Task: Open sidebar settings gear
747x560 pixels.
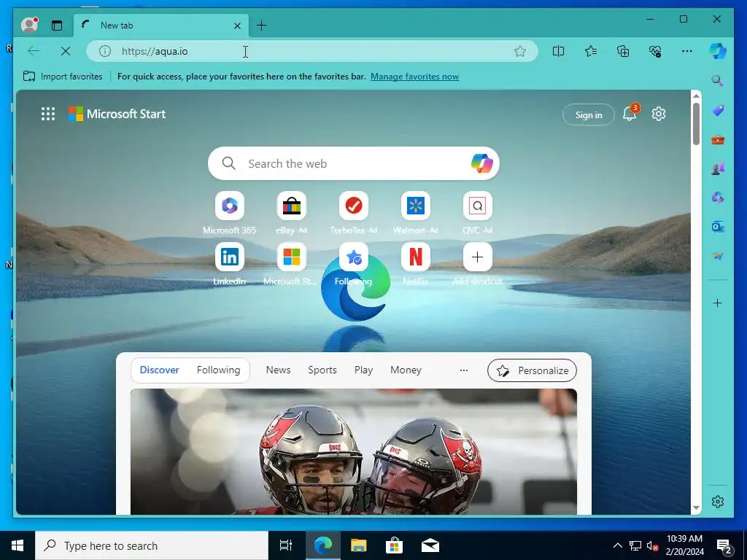Action: point(718,502)
